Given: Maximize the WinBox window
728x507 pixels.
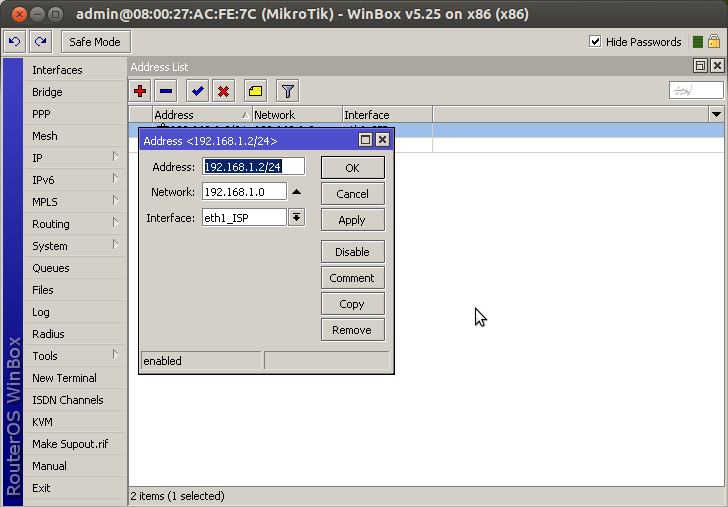Looking at the screenshot, I should pos(55,14).
